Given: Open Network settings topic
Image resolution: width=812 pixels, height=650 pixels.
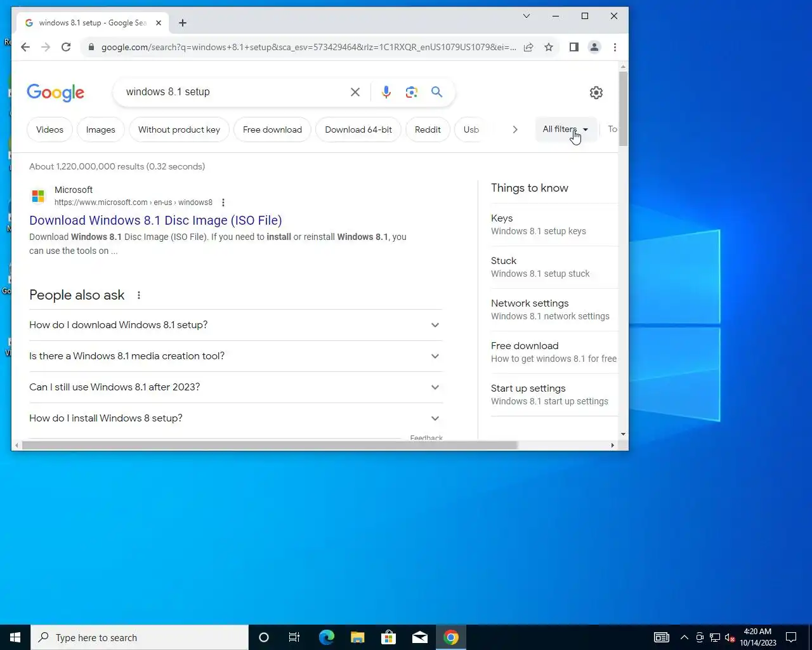Looking at the screenshot, I should 554,310.
